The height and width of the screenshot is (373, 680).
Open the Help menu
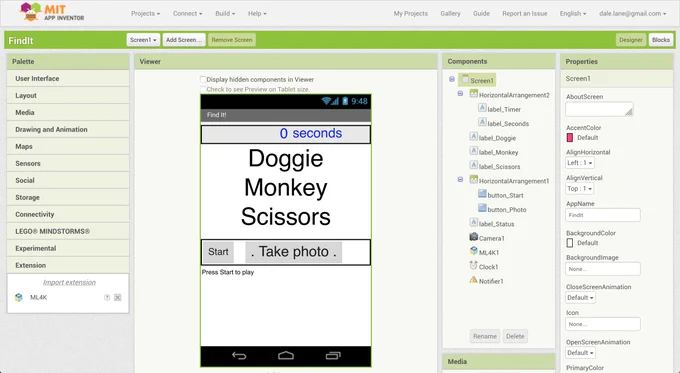click(257, 13)
